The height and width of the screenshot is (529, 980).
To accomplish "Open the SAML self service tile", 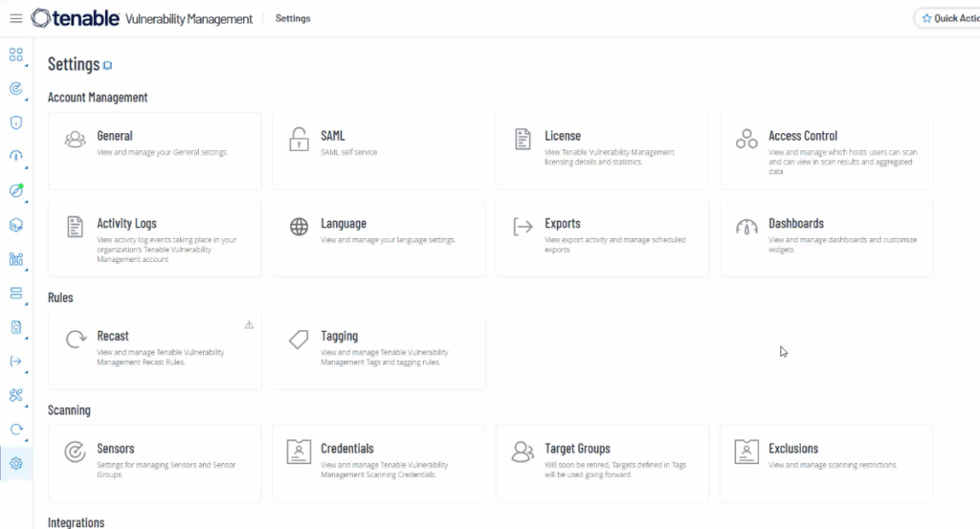I will pyautogui.click(x=378, y=150).
